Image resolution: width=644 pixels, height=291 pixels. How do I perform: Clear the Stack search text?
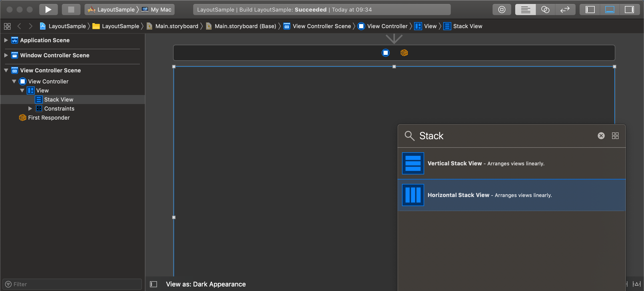[601, 136]
